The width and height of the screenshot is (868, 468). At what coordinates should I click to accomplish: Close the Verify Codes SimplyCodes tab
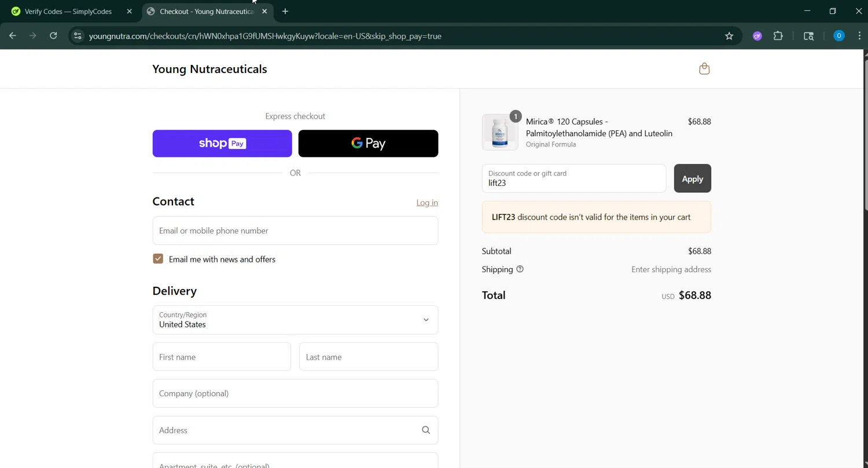130,12
